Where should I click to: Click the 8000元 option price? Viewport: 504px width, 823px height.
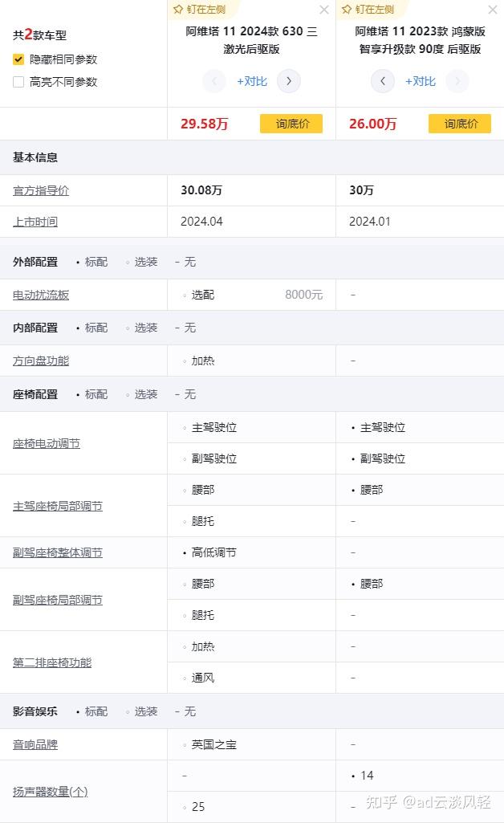tap(303, 295)
